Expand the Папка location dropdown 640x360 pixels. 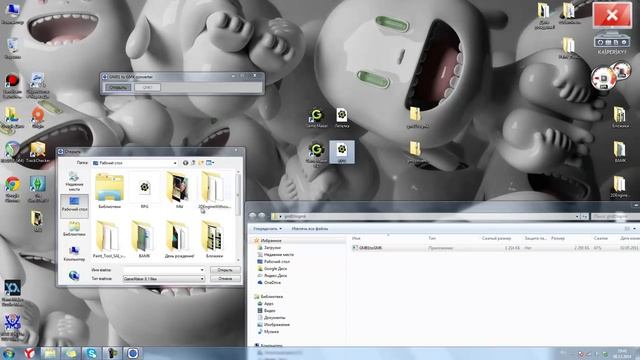tap(175, 163)
